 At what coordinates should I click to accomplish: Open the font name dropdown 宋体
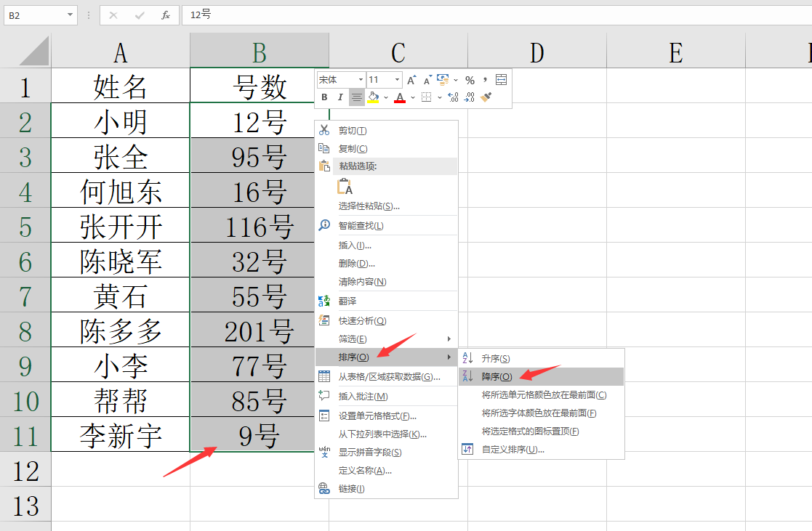(361, 80)
